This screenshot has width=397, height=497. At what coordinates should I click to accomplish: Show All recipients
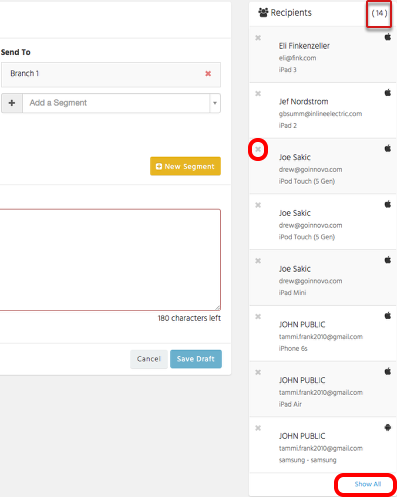[368, 484]
